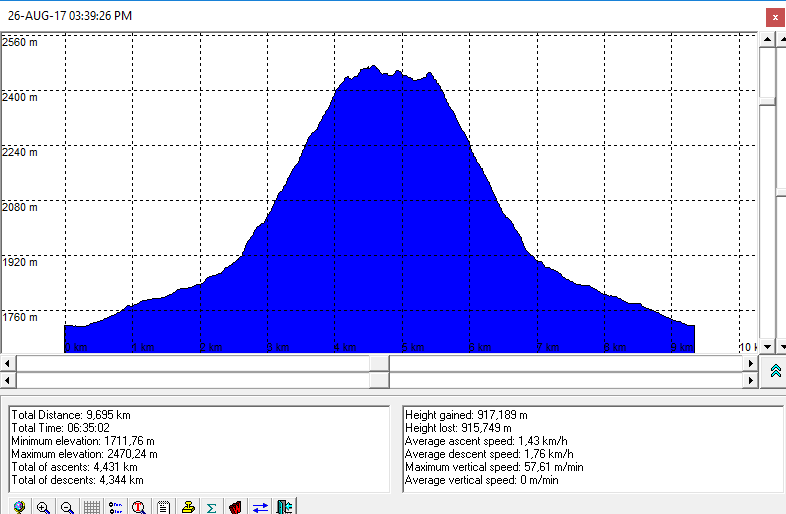Viewport: 786px width, 514px height.
Task: Close the elevation profile window
Action: 774,17
